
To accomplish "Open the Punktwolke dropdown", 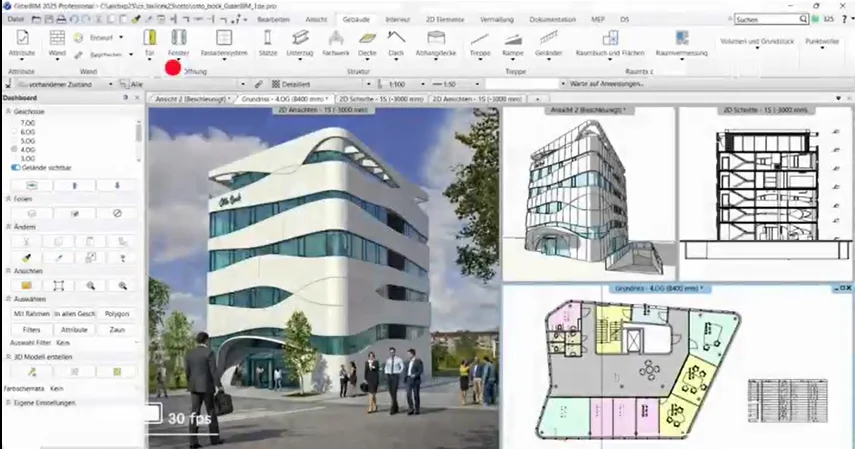I will [x=822, y=44].
